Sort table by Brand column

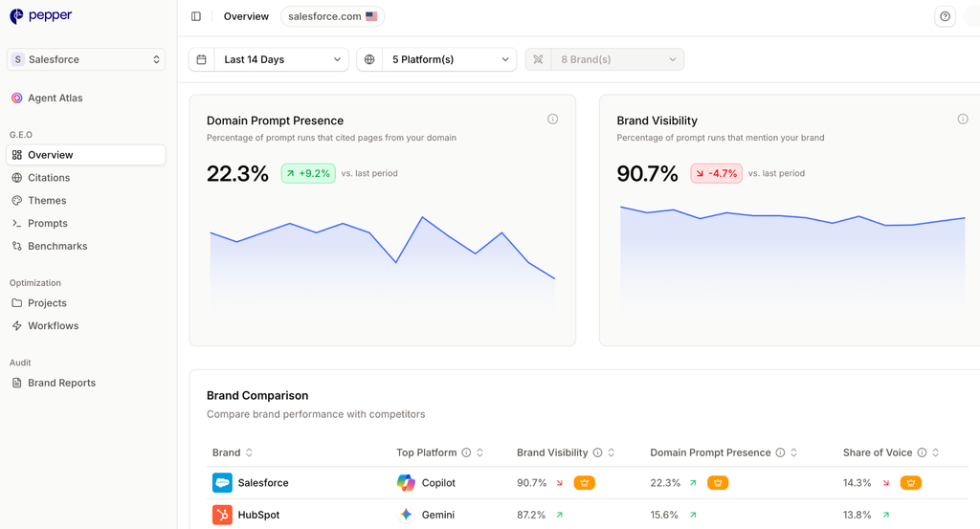click(x=249, y=452)
